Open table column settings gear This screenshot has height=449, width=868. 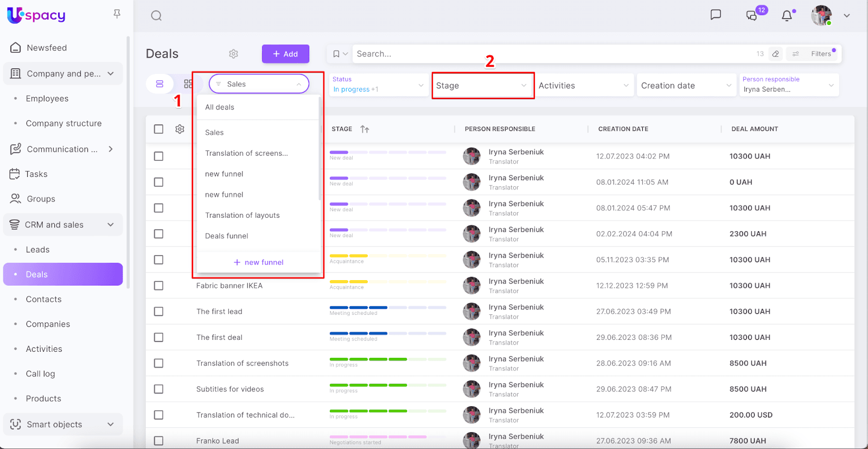click(180, 129)
